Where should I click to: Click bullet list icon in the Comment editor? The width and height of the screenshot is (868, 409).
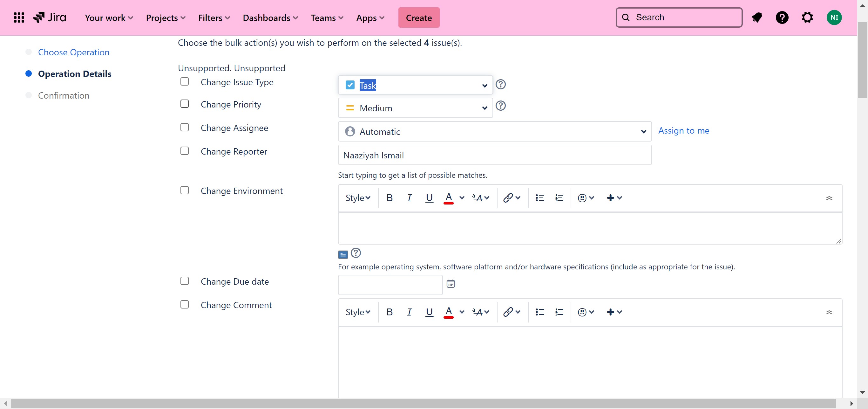(x=539, y=312)
